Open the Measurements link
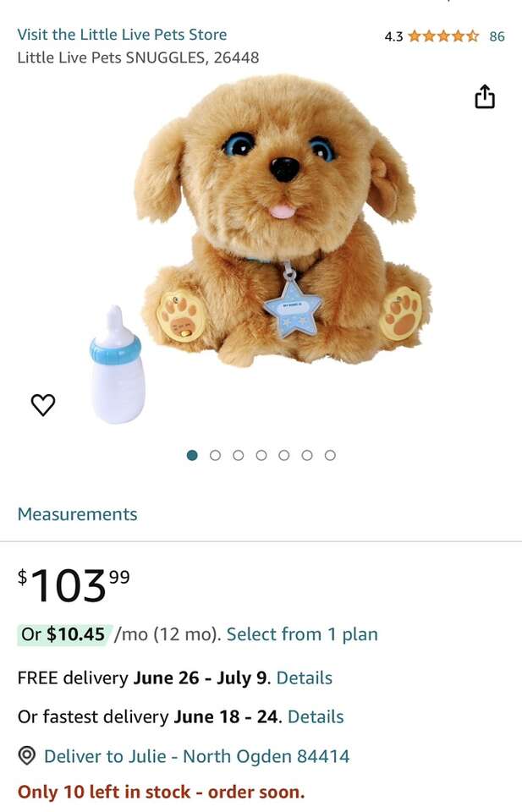The height and width of the screenshot is (812, 522). click(x=77, y=514)
